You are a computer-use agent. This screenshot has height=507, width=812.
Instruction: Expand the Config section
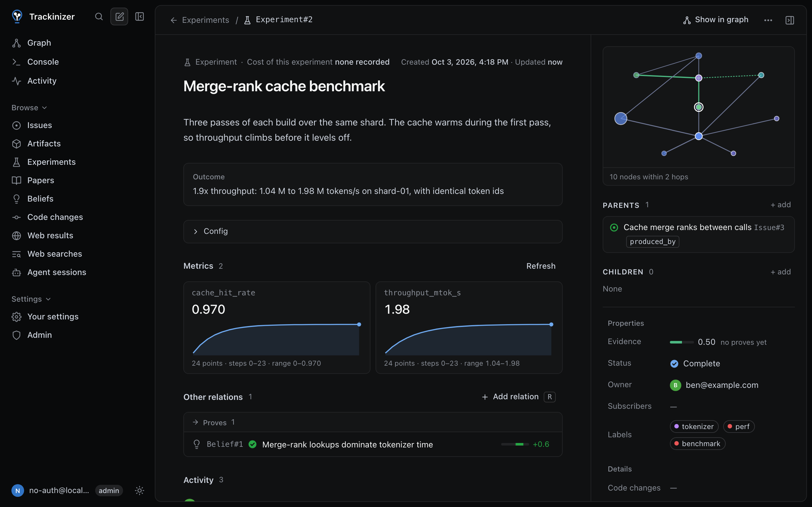372,231
